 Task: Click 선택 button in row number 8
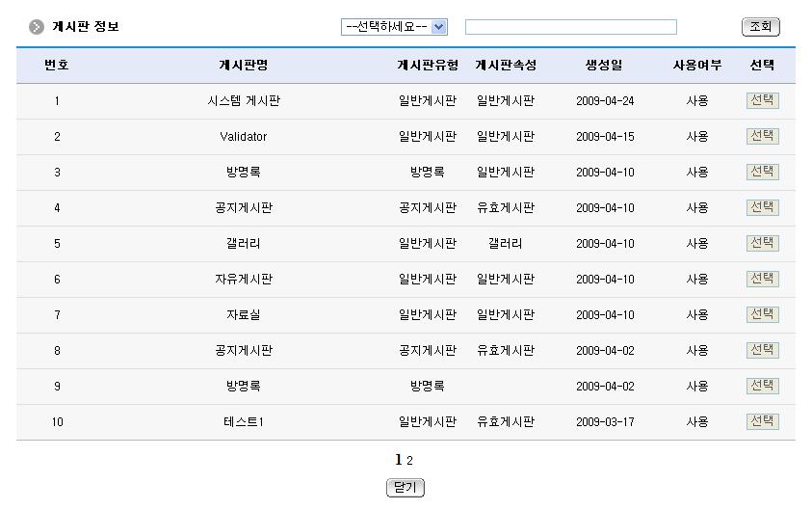coord(762,350)
